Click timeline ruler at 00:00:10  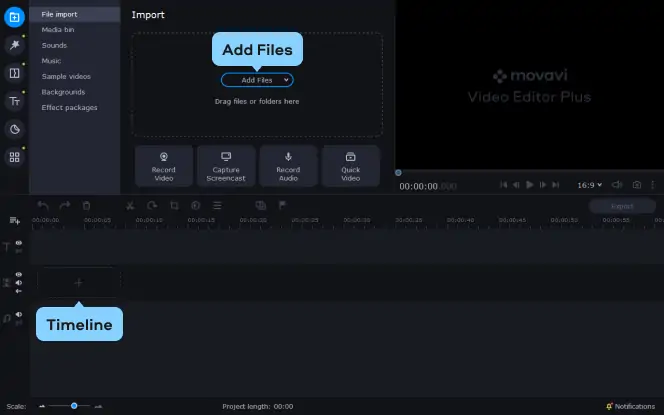point(149,220)
